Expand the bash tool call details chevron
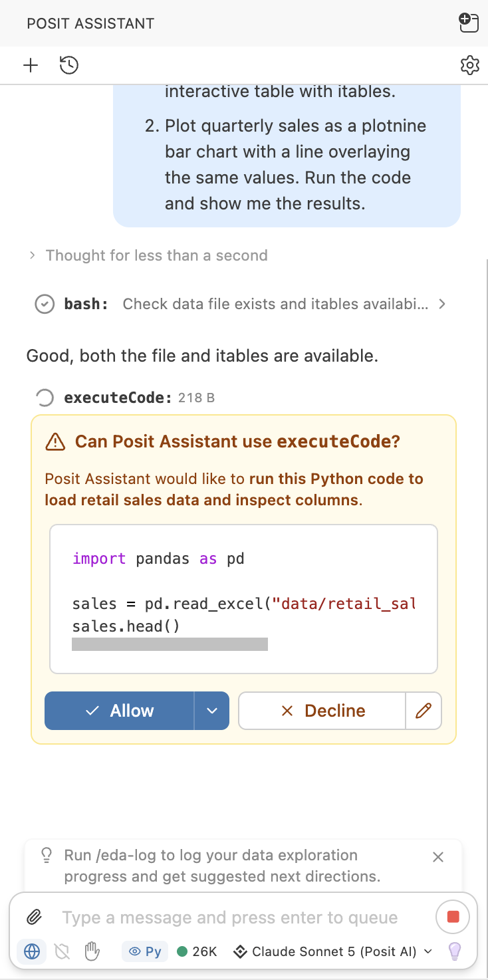The height and width of the screenshot is (980, 488). coord(442,304)
